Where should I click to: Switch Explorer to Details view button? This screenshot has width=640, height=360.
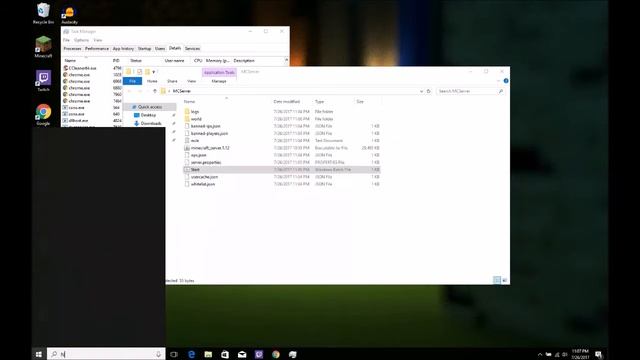[x=497, y=280]
